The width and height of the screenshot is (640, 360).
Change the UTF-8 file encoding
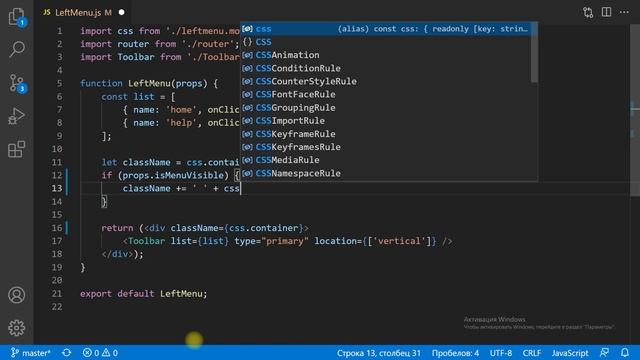pyautogui.click(x=501, y=353)
